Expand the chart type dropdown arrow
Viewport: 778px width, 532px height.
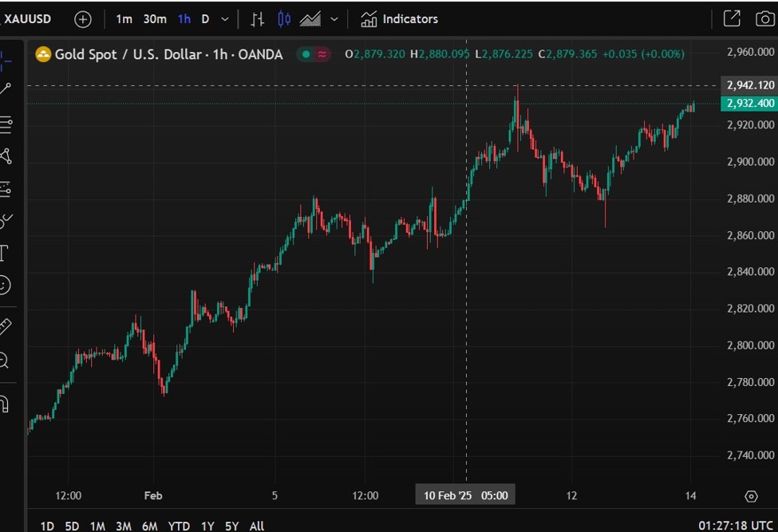click(x=334, y=18)
